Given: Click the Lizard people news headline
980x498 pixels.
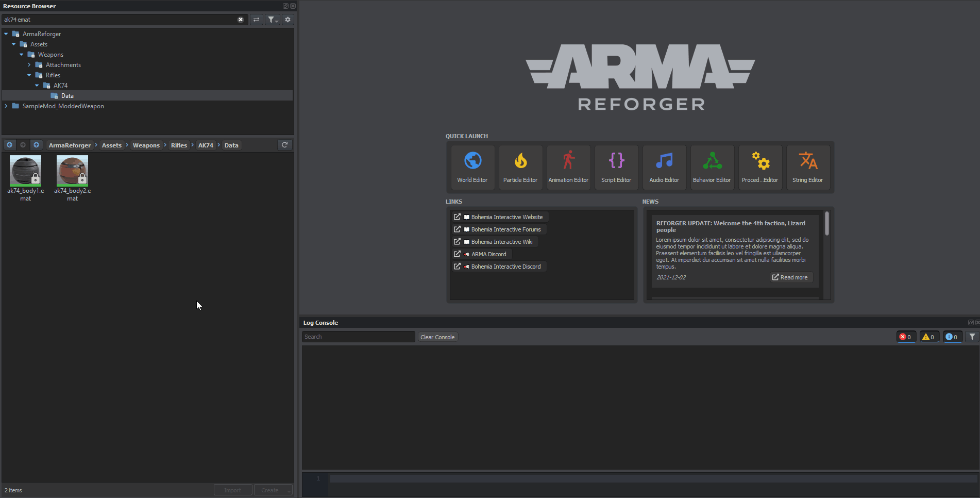Looking at the screenshot, I should (x=731, y=226).
